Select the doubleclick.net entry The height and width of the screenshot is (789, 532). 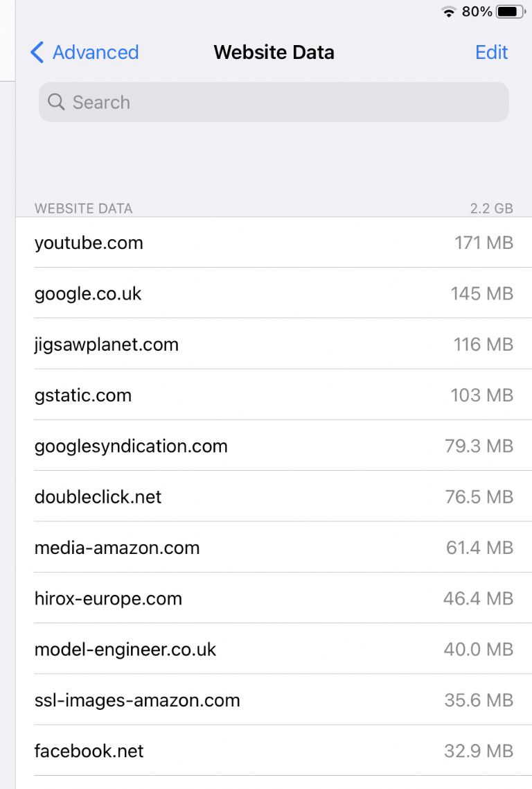coord(274,496)
